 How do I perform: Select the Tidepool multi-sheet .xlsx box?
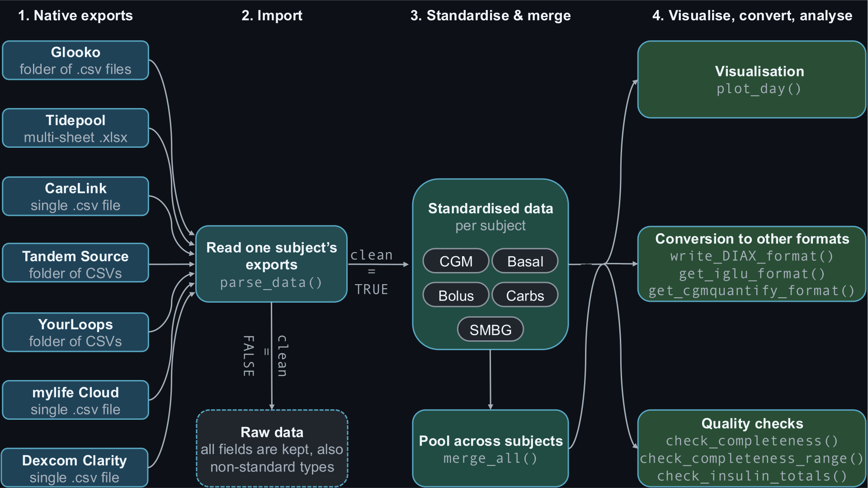75,128
